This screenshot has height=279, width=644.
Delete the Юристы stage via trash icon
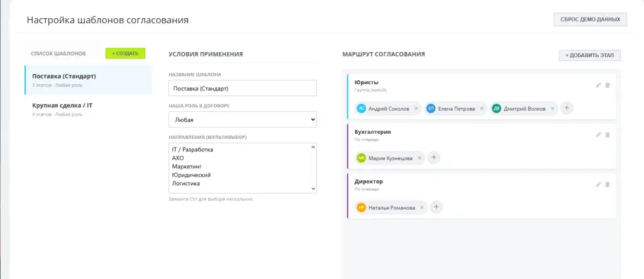(608, 85)
